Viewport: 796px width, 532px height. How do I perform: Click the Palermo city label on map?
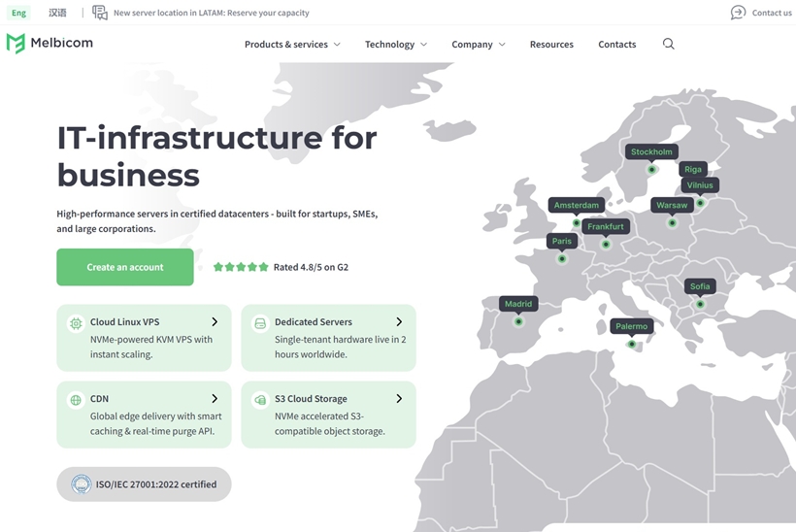tap(632, 326)
